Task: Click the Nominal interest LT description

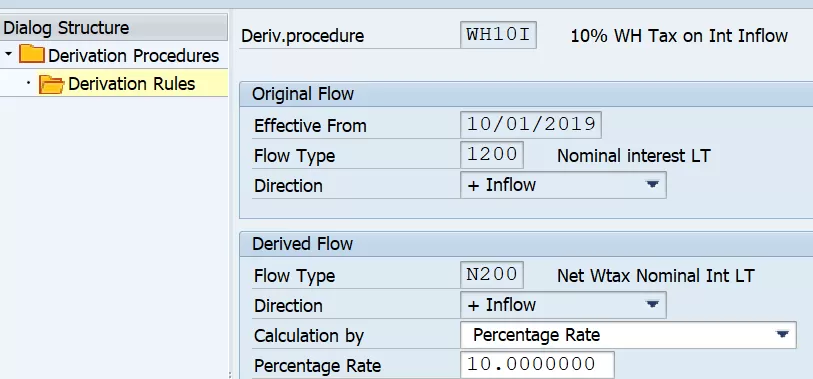Action: click(634, 156)
